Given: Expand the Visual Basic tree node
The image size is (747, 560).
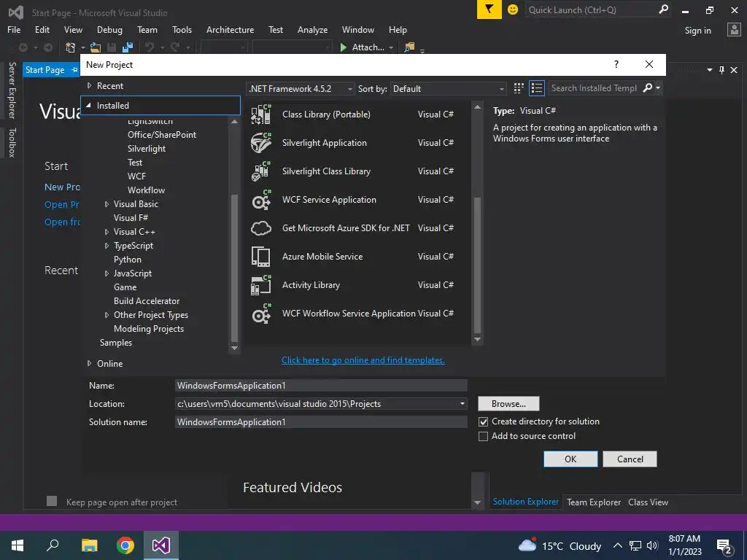Looking at the screenshot, I should [x=107, y=204].
